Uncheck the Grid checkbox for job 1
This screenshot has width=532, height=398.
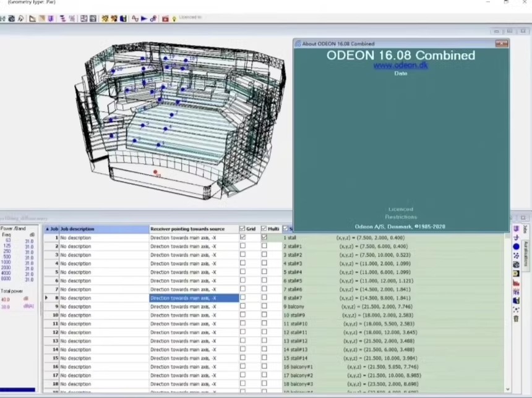[x=242, y=237]
